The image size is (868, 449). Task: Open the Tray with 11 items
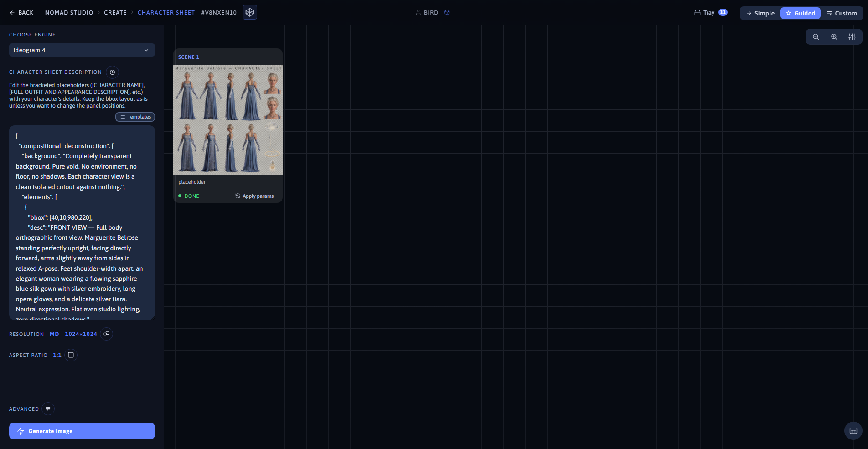(711, 13)
